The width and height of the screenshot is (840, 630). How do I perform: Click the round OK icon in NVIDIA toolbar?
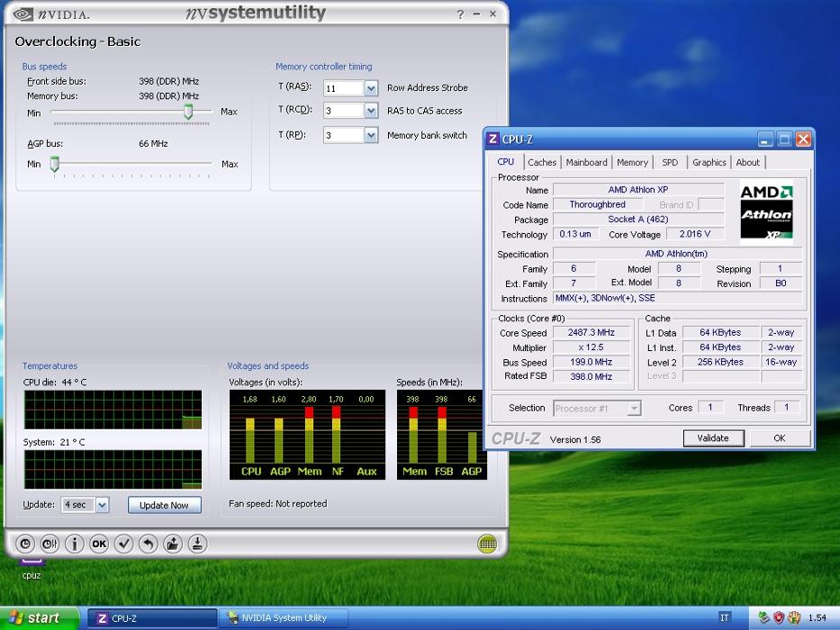point(99,544)
